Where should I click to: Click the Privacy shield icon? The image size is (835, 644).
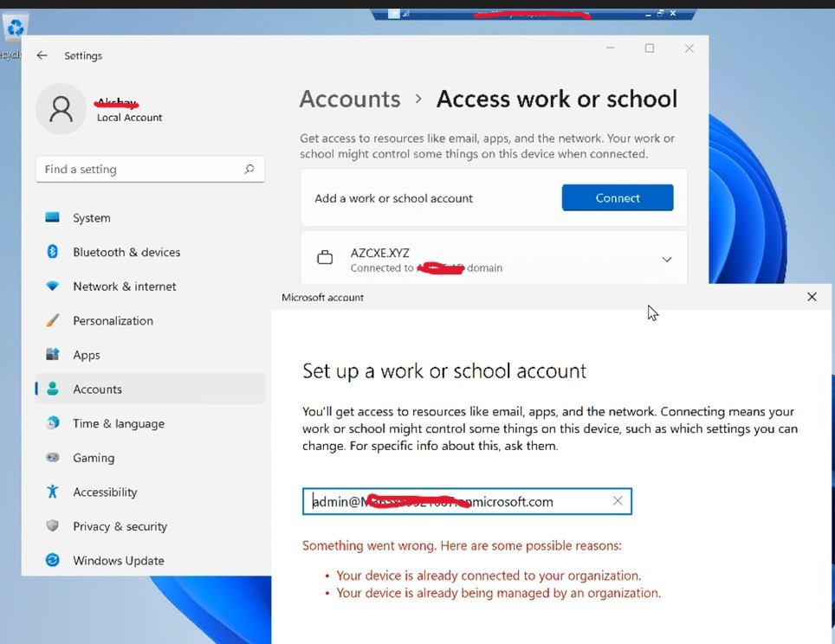pyautogui.click(x=52, y=525)
